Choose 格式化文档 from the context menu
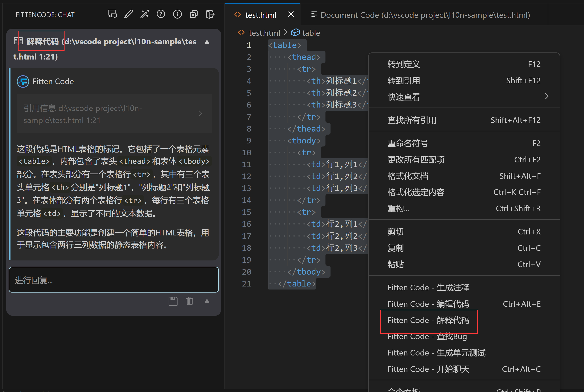Image resolution: width=584 pixels, height=392 pixels. coord(408,176)
